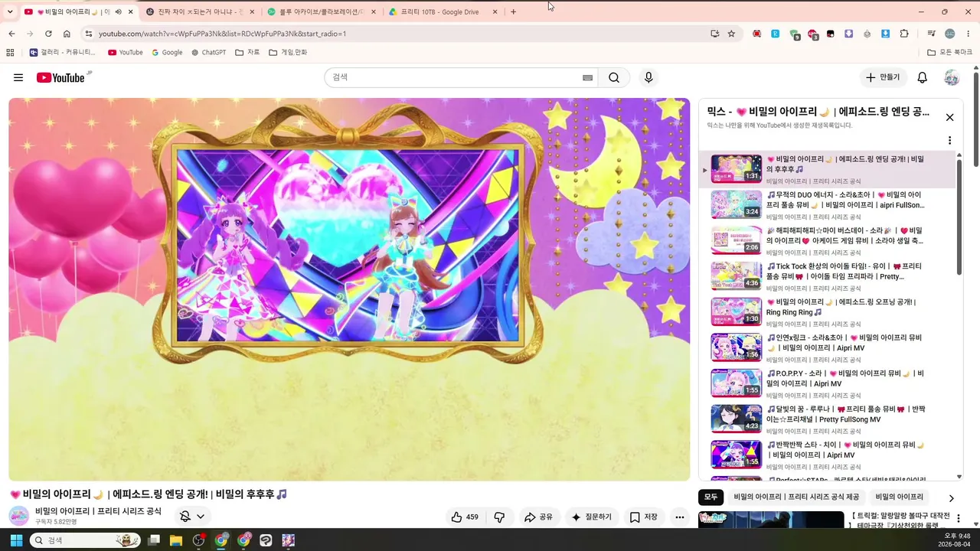
Task: Expand the Chrome tab search dropdown
Action: [10, 12]
